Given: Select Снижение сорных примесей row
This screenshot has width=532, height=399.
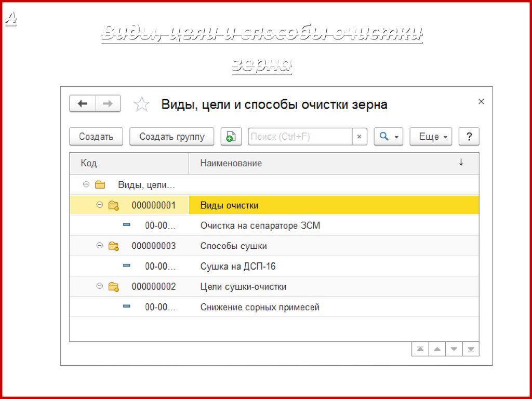Looking at the screenshot, I should 274,307.
